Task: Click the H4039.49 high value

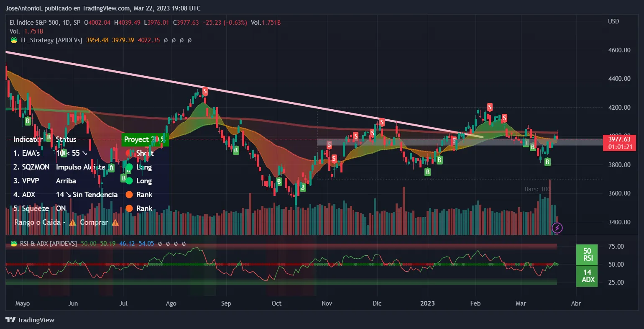Action: pos(127,23)
